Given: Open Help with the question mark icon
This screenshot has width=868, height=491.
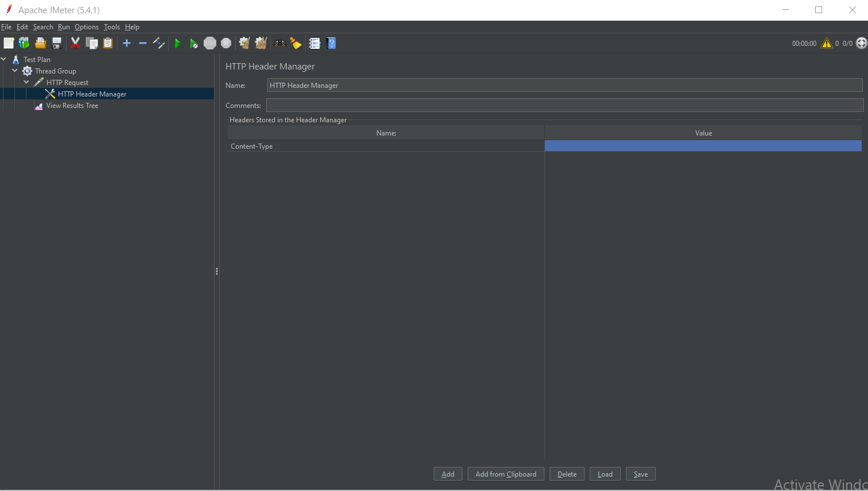Looking at the screenshot, I should click(x=331, y=43).
